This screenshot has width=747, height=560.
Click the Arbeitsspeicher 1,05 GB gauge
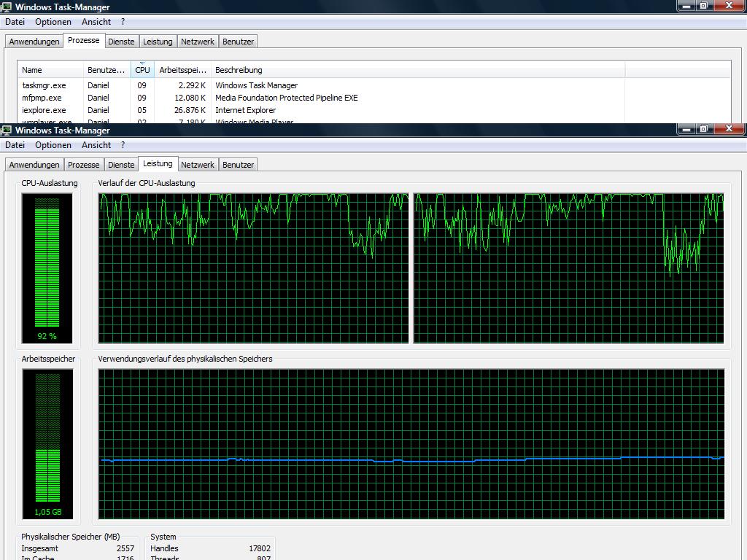click(47, 444)
